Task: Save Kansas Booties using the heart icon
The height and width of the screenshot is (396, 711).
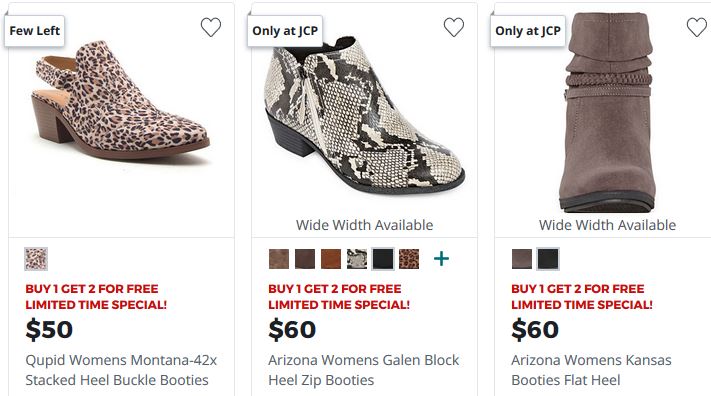Action: [697, 27]
